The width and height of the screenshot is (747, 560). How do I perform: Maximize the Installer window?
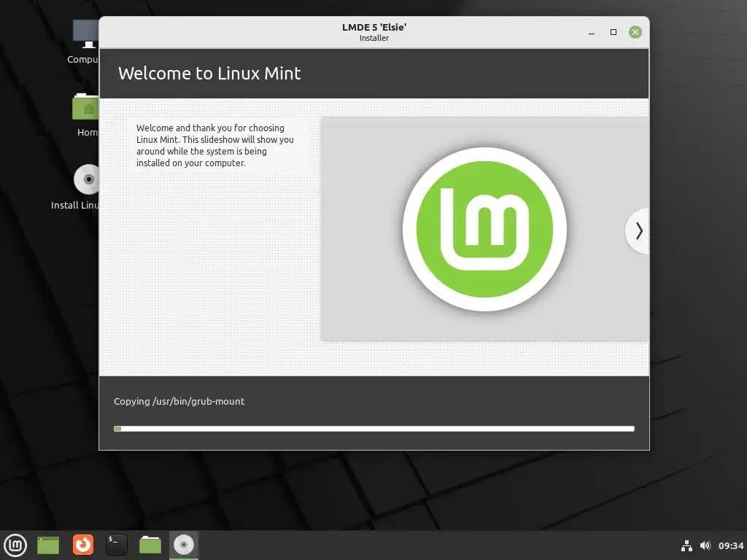tap(613, 32)
